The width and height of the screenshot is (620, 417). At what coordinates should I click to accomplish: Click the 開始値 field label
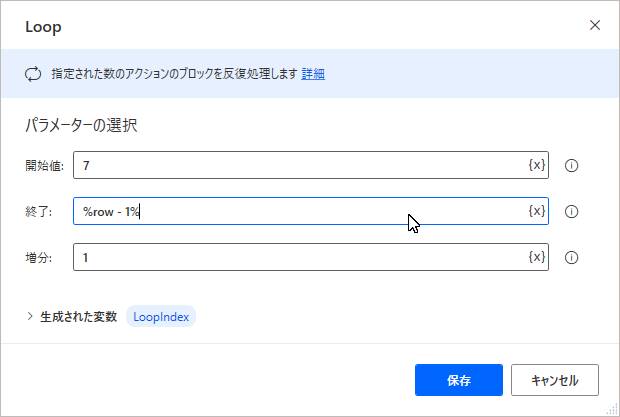pyautogui.click(x=44, y=165)
